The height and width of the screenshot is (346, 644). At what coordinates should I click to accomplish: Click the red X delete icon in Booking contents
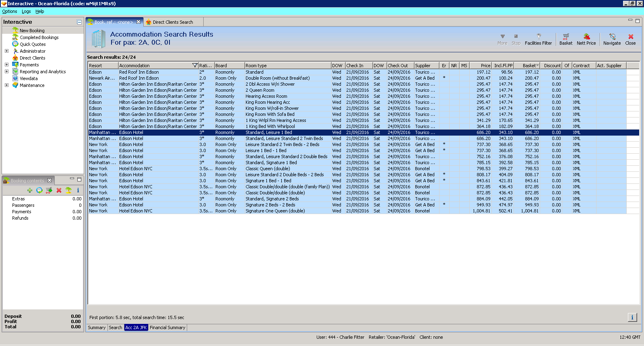pos(59,190)
